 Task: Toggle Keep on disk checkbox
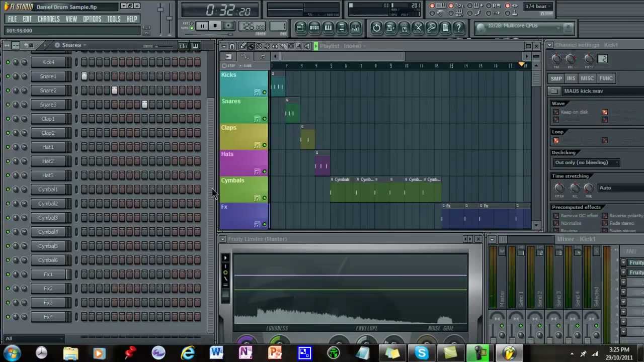coord(556,112)
